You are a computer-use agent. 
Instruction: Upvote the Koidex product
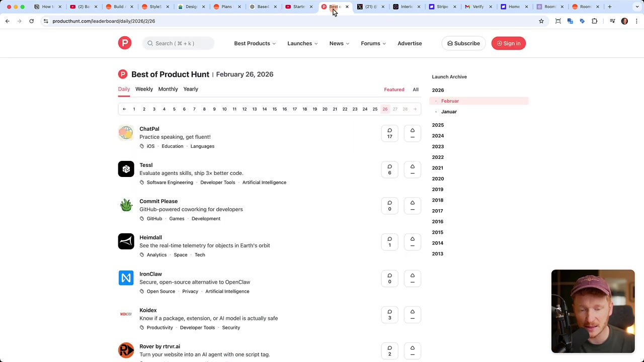point(412,315)
